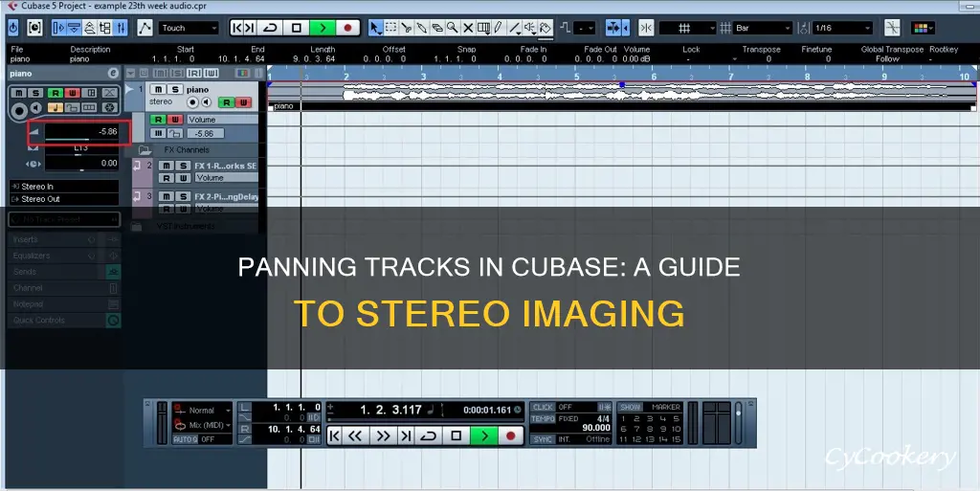Toggle Monitor speaker on piano track
The height and width of the screenshot is (491, 980).
click(208, 101)
